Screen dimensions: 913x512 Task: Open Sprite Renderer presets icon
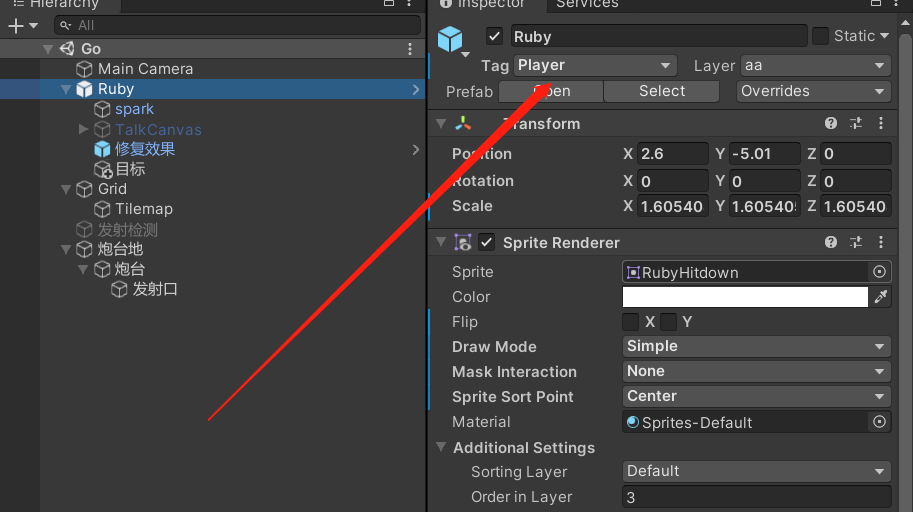(856, 242)
